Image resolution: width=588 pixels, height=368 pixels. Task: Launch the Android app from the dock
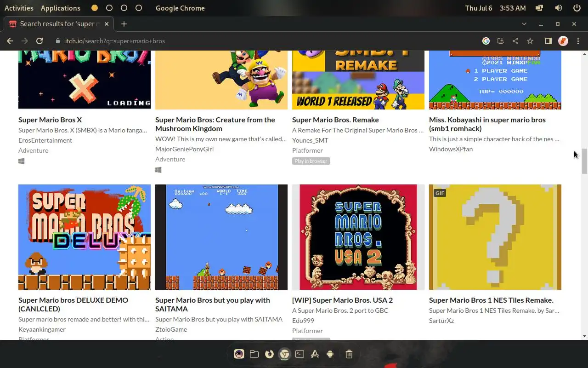330,354
